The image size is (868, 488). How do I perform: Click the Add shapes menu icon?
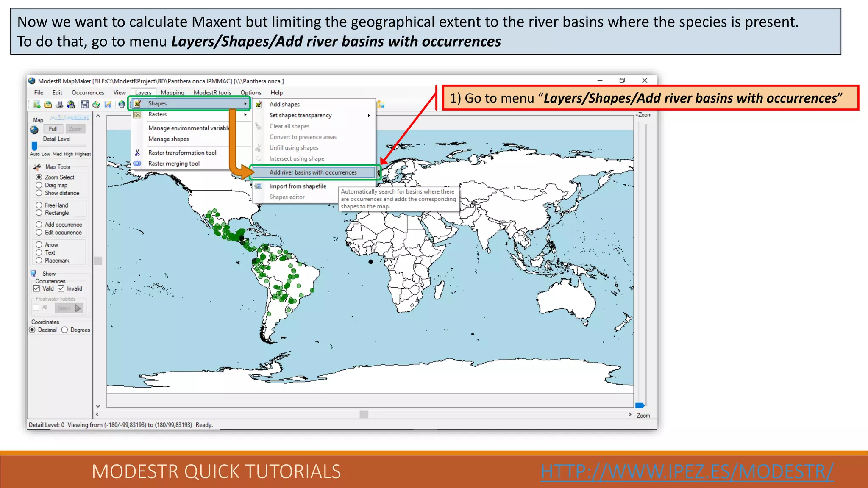(259, 104)
